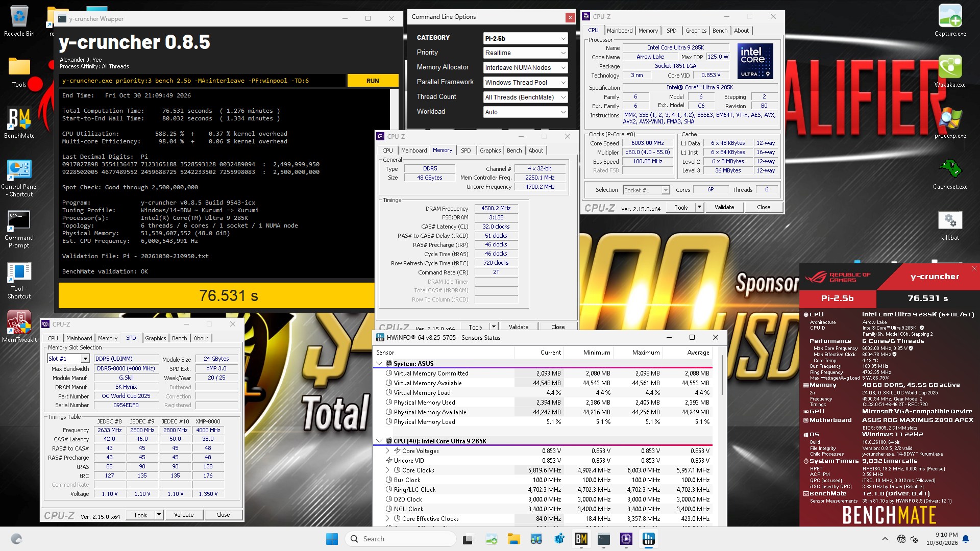
Task: Open the Workload dropdown set to Auto
Action: pos(525,112)
